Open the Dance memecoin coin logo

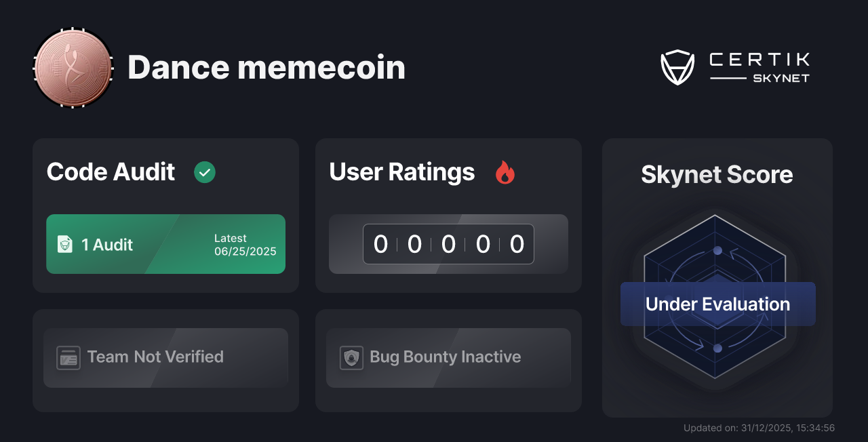(x=73, y=68)
